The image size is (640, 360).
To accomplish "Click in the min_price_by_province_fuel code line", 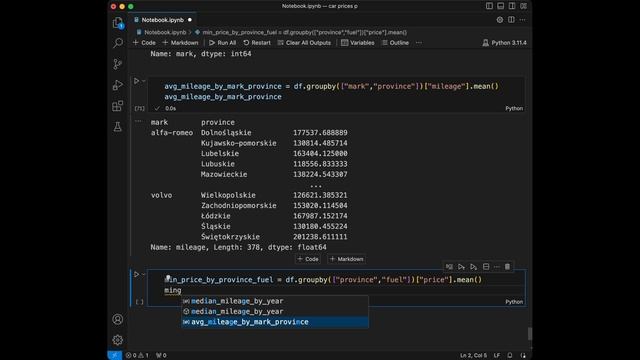I will click(323, 280).
